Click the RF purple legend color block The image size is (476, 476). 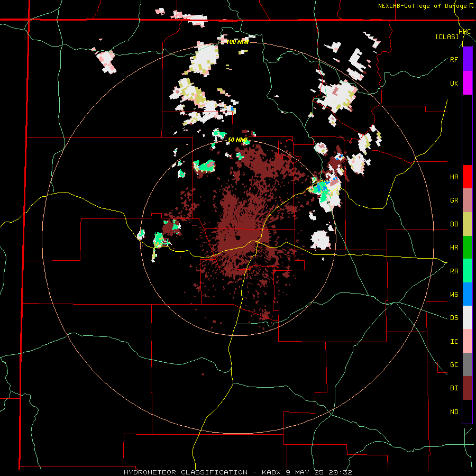(x=467, y=59)
